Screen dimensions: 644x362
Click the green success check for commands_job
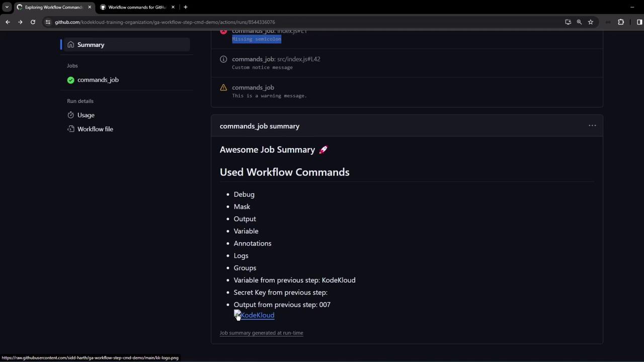point(70,80)
